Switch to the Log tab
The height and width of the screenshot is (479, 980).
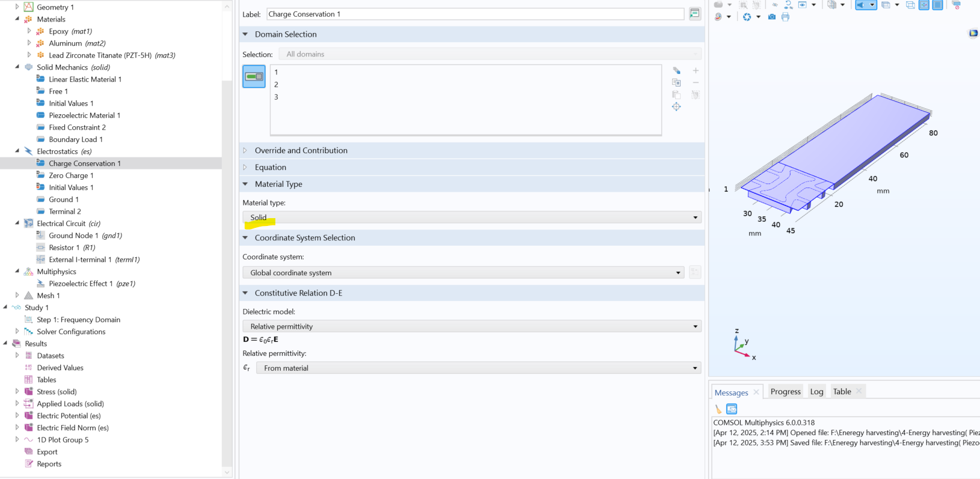[816, 392]
